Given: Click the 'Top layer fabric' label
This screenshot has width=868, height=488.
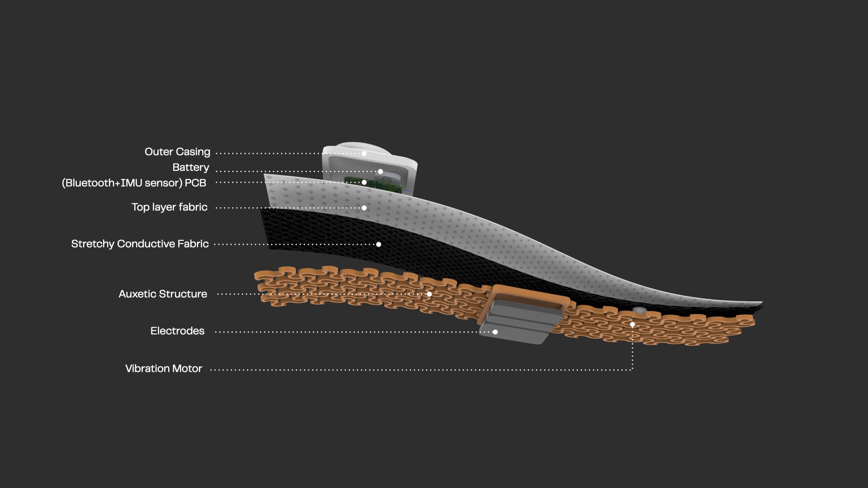Looking at the screenshot, I should point(170,207).
